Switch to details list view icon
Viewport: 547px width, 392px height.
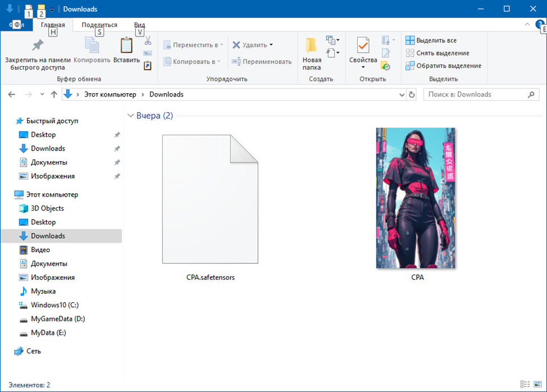click(525, 384)
